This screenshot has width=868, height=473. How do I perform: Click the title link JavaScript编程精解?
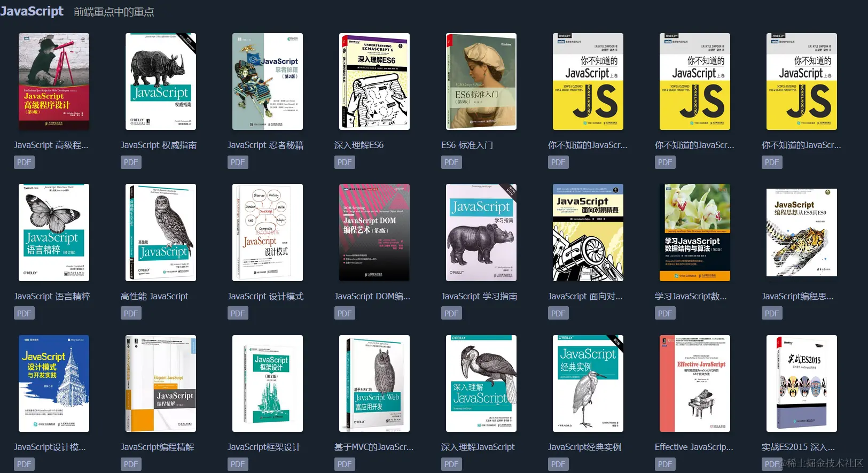click(158, 447)
